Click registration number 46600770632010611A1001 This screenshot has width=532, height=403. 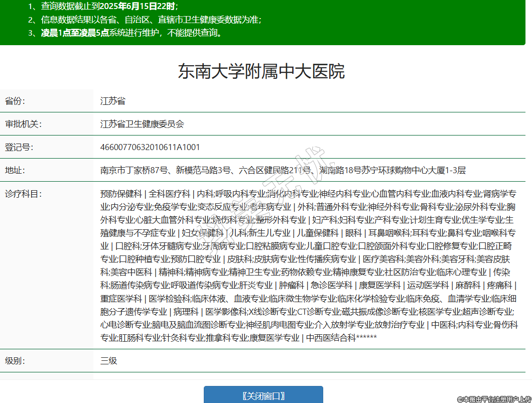[x=150, y=147]
